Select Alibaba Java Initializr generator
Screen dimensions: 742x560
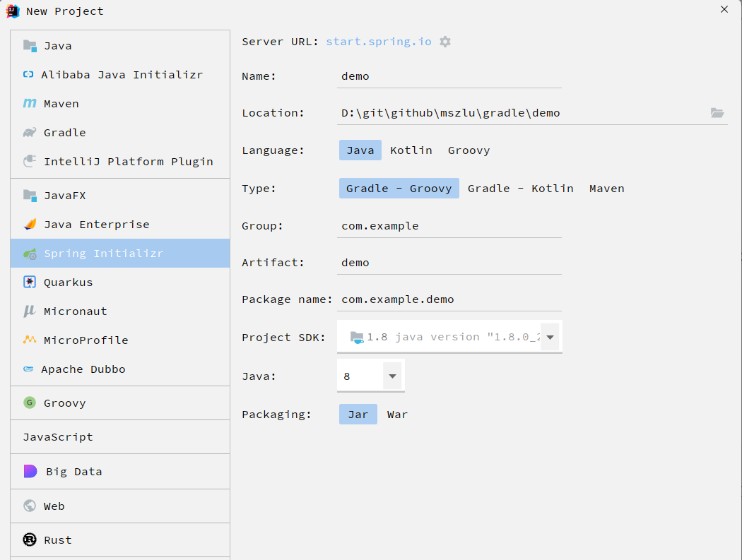pos(120,75)
